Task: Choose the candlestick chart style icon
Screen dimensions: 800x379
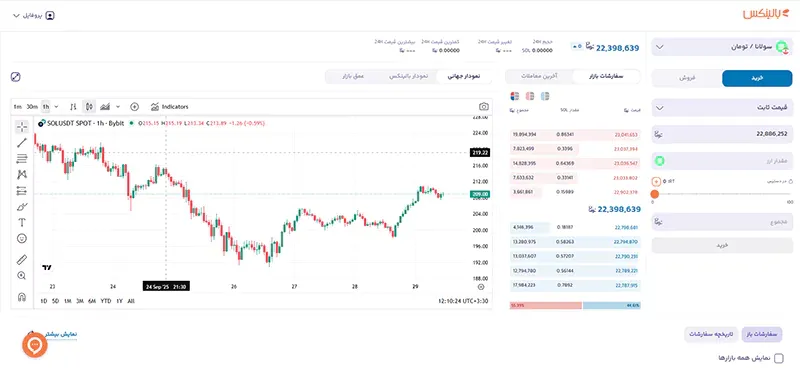Action: click(89, 107)
